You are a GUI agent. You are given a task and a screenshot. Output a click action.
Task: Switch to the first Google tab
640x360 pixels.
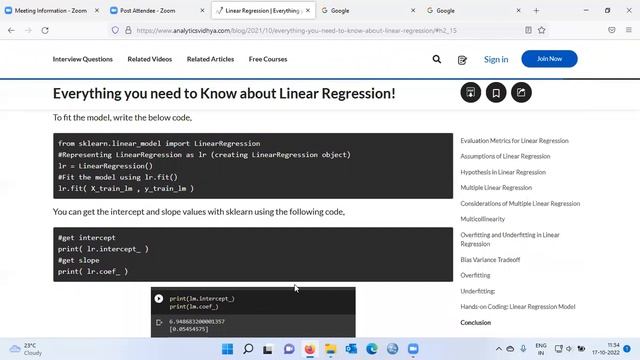coord(340,11)
